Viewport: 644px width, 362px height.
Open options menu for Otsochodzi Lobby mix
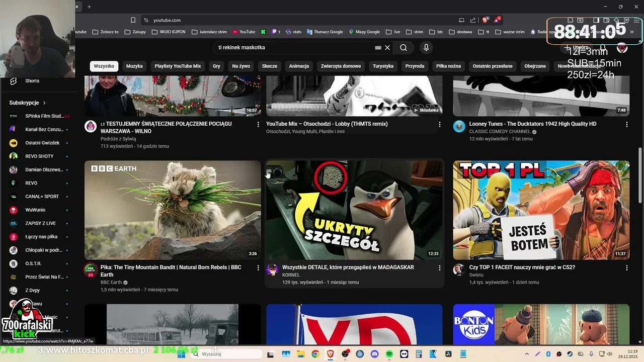coord(439,124)
